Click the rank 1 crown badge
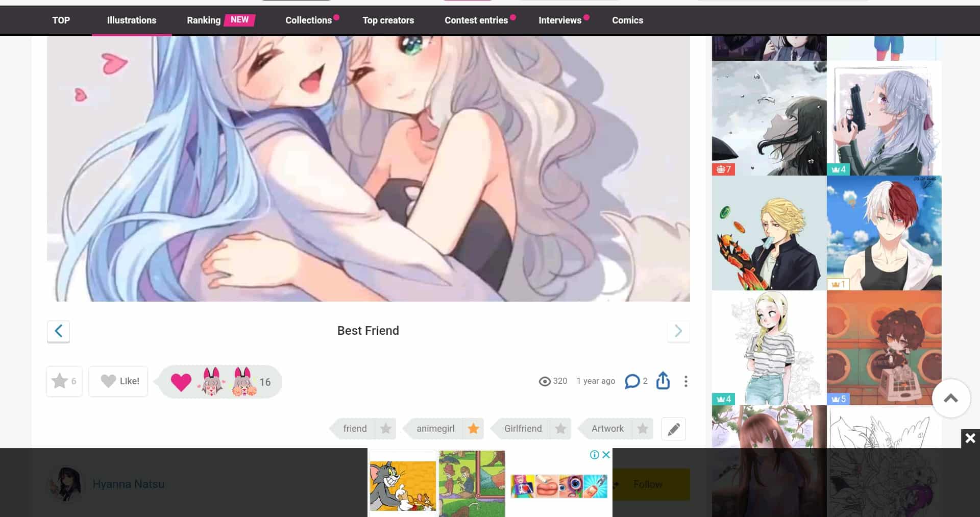Screen dimensions: 980x517 point(838,284)
